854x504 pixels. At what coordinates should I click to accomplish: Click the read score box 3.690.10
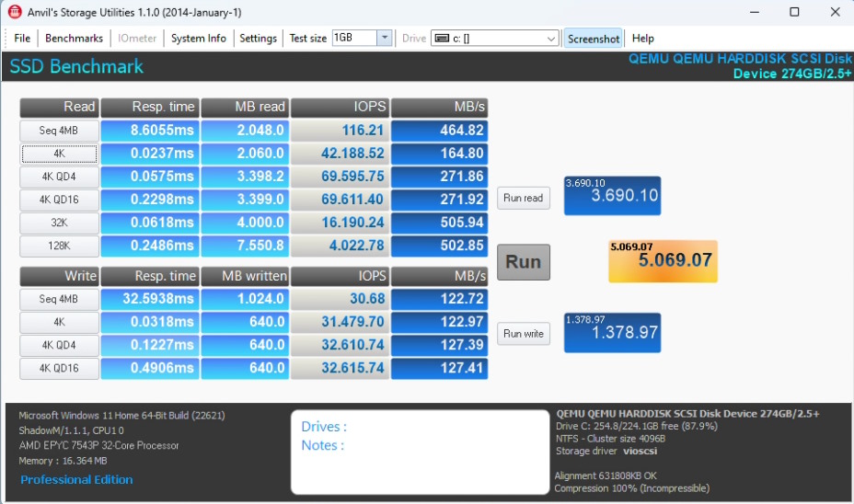pos(612,195)
